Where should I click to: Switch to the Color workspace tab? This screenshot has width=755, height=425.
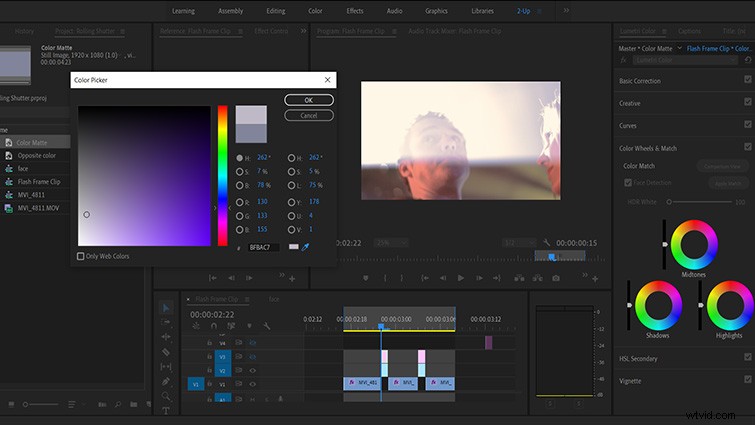[x=315, y=11]
